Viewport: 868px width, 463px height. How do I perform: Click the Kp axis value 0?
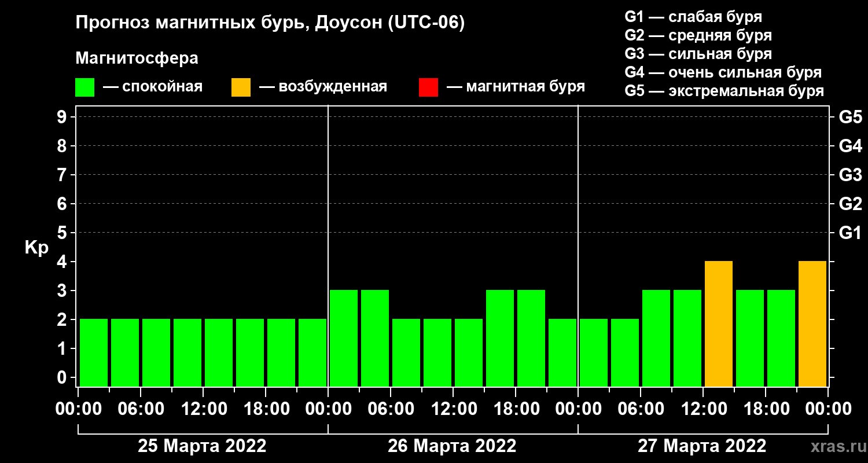[63, 377]
